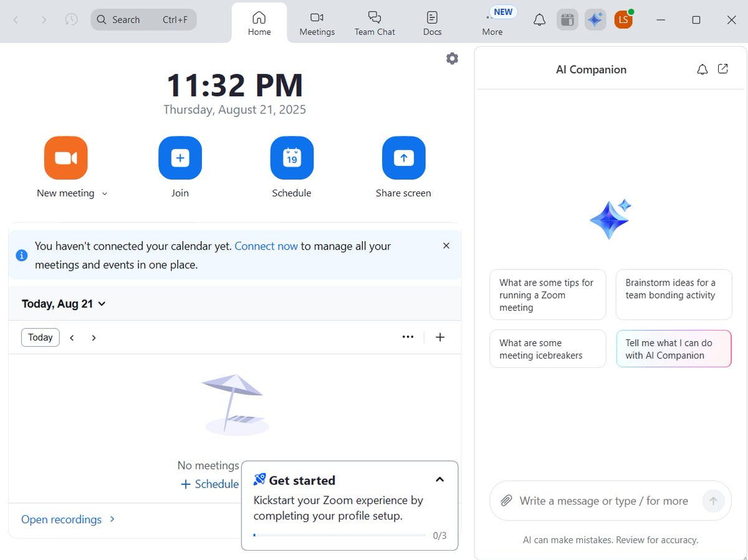Open the calendar three-dots menu
Image resolution: width=748 pixels, height=560 pixels.
pos(408,337)
